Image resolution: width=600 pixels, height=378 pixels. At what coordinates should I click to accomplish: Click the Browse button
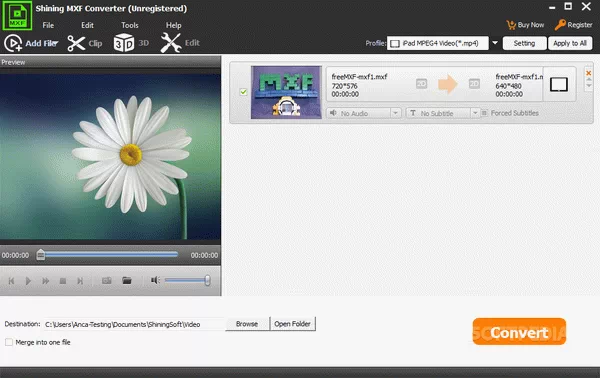(x=247, y=324)
